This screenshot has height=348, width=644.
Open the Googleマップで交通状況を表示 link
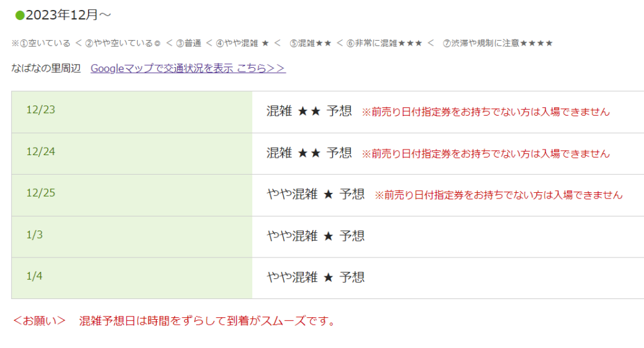pyautogui.click(x=188, y=68)
